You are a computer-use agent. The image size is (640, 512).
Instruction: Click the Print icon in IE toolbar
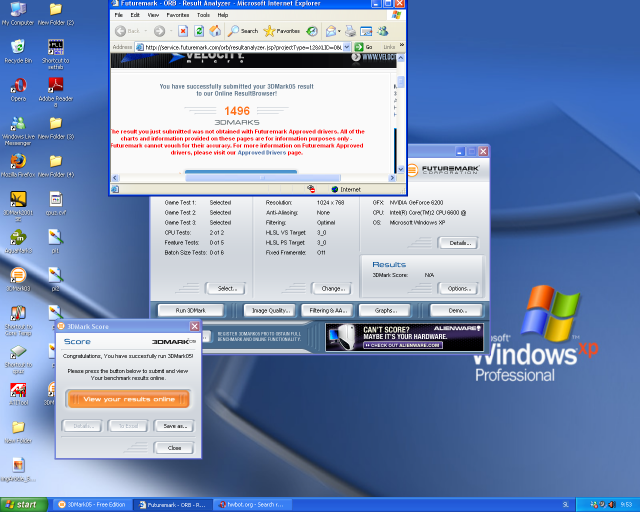350,31
